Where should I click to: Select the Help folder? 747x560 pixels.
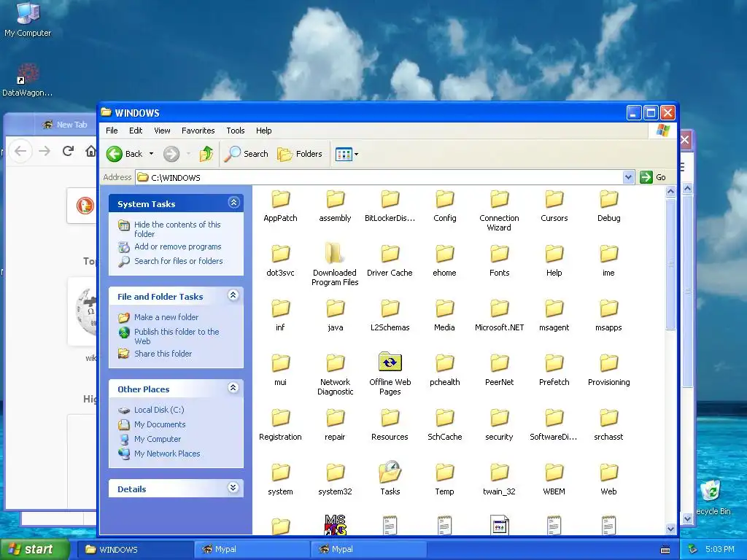pyautogui.click(x=554, y=260)
